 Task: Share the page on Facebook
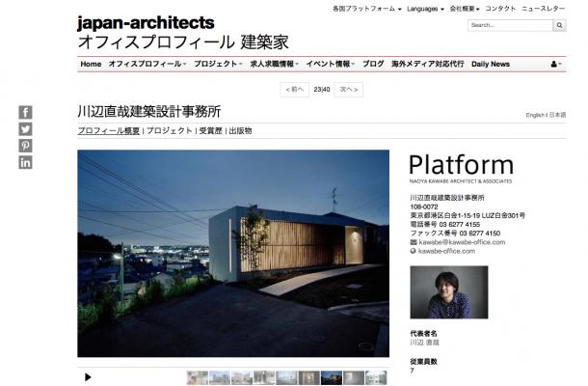point(25,112)
